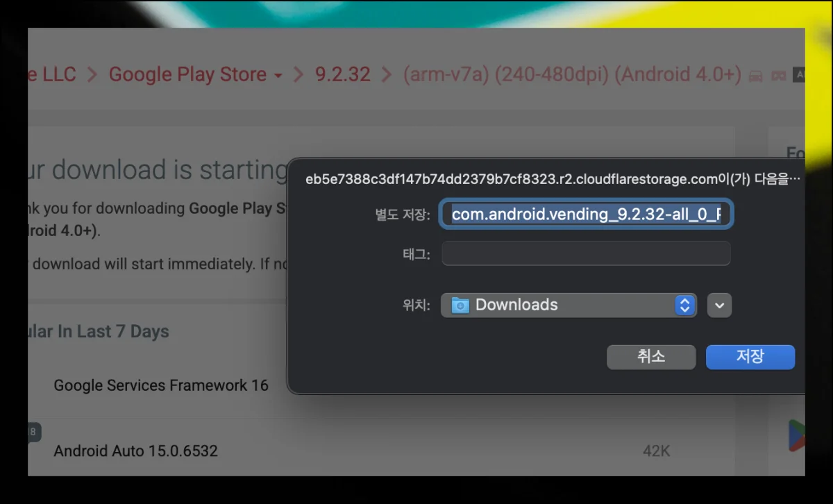Click the 저장 save button
Screen dimensions: 833x504
[x=750, y=357]
